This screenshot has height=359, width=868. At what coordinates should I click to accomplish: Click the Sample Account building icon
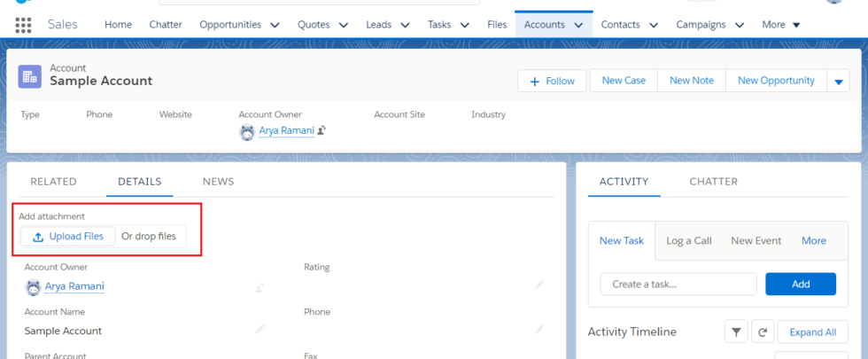point(30,76)
